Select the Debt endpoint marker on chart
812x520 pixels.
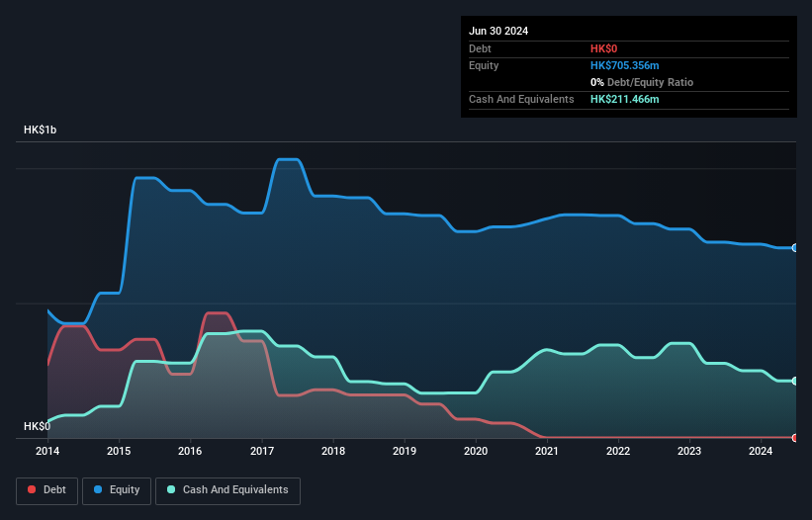795,438
